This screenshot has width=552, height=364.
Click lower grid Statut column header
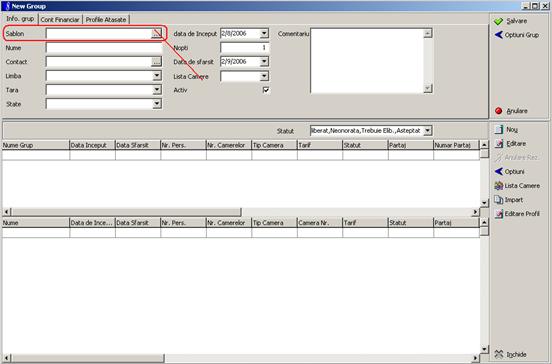(410, 223)
